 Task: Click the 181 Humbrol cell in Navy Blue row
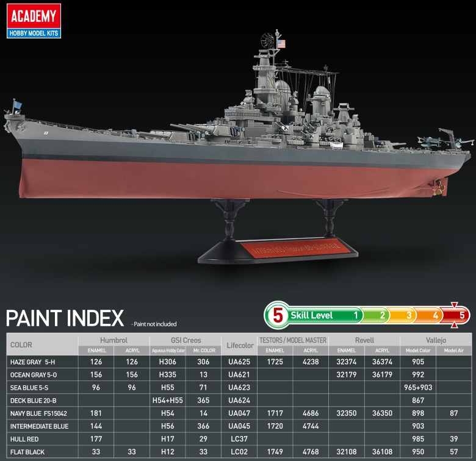96,413
